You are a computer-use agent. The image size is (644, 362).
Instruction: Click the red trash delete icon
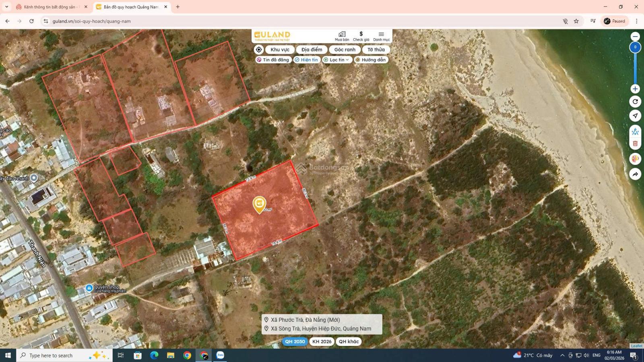(635, 144)
